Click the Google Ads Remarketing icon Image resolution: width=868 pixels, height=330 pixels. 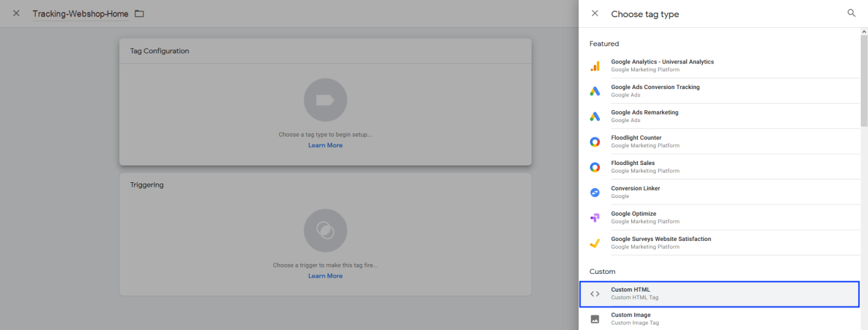coord(595,116)
